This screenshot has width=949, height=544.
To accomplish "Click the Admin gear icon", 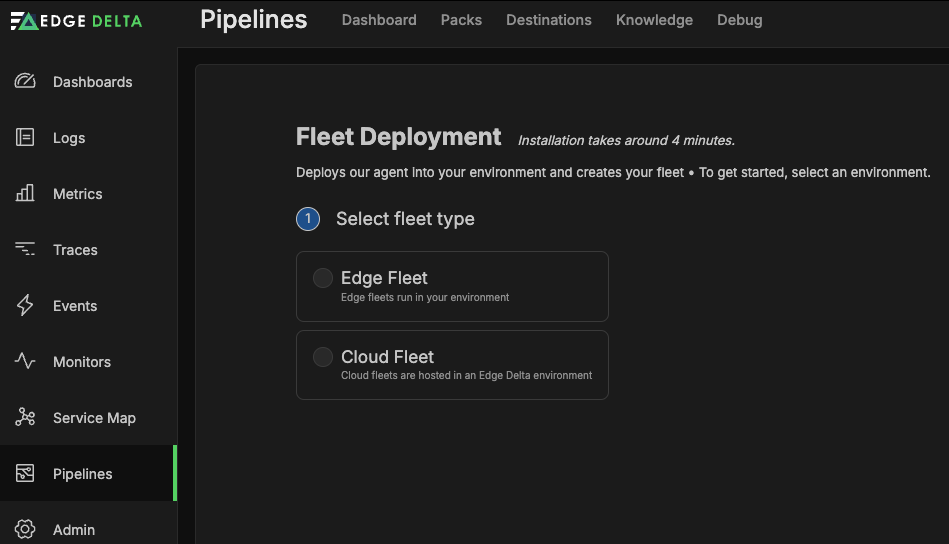I will 25,530.
